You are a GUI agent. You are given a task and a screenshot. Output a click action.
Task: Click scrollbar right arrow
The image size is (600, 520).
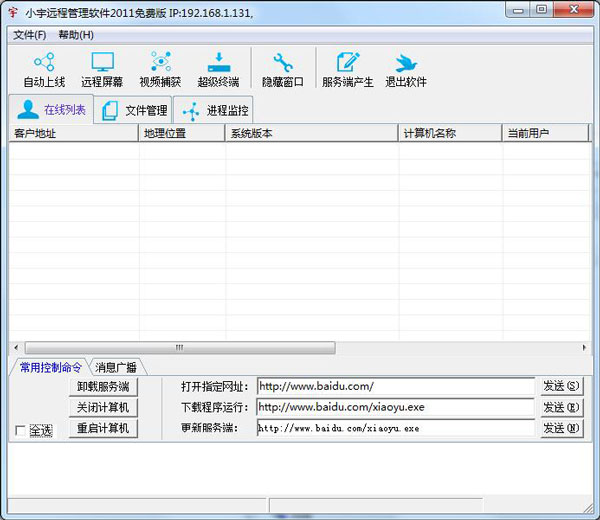tap(584, 347)
